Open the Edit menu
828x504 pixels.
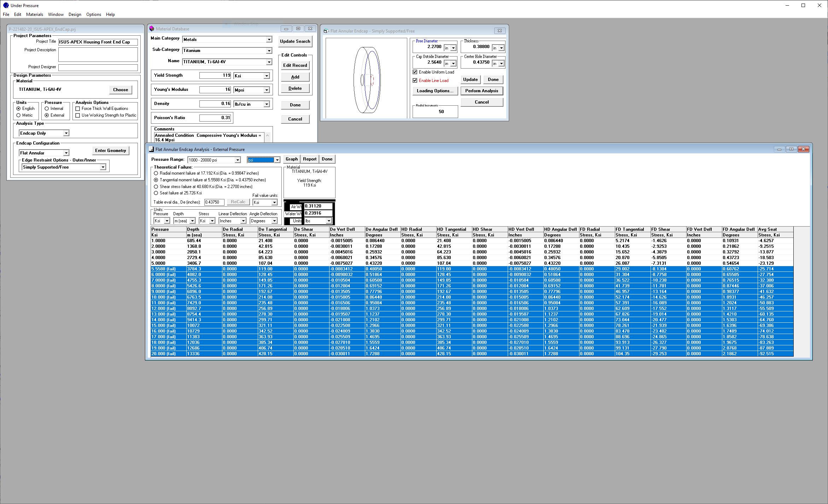(x=18, y=14)
